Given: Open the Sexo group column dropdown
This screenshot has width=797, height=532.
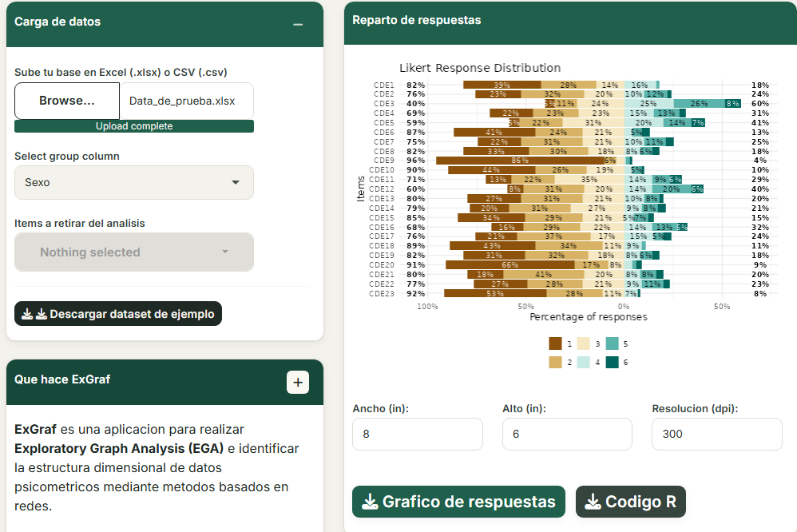Looking at the screenshot, I should (x=133, y=183).
